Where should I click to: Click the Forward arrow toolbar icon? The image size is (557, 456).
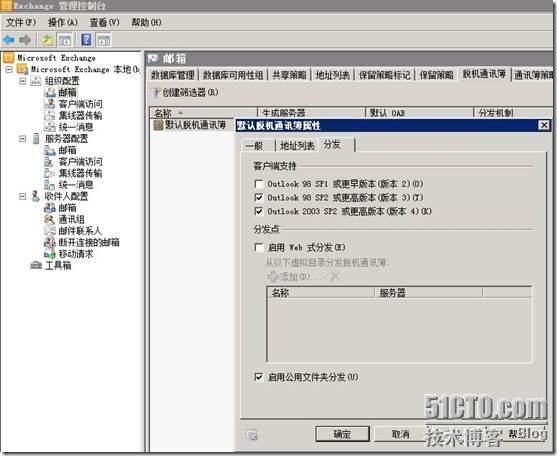pos(25,40)
